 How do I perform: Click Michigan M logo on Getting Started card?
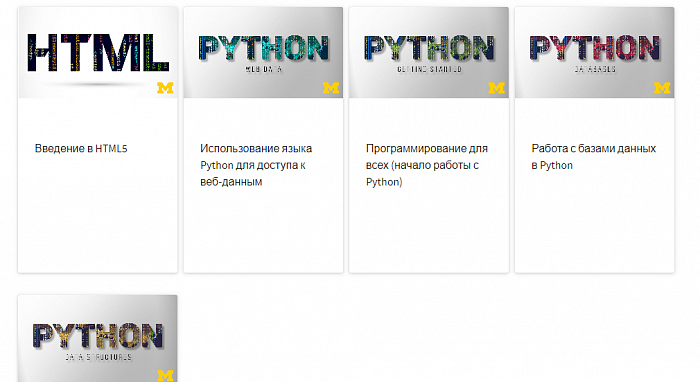coord(496,88)
